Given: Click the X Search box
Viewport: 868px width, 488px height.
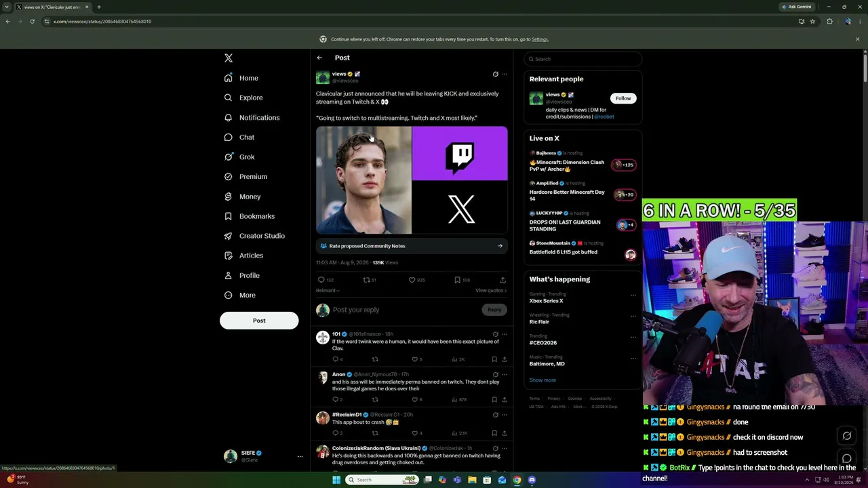Looking at the screenshot, I should [583, 59].
